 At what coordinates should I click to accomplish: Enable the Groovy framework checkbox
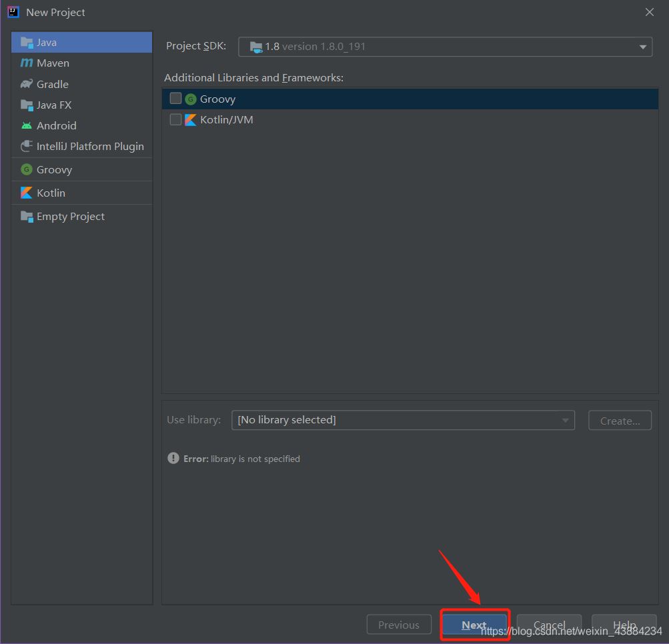[x=175, y=99]
